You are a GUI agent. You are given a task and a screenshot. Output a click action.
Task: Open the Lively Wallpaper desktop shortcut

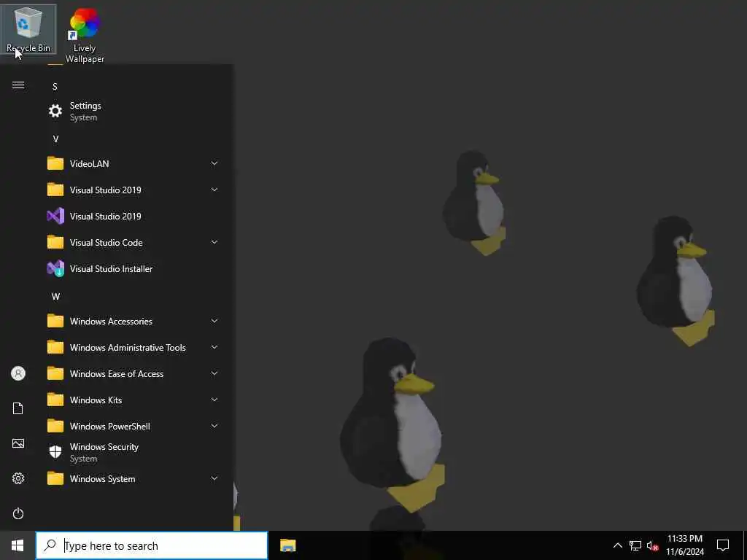(x=85, y=35)
